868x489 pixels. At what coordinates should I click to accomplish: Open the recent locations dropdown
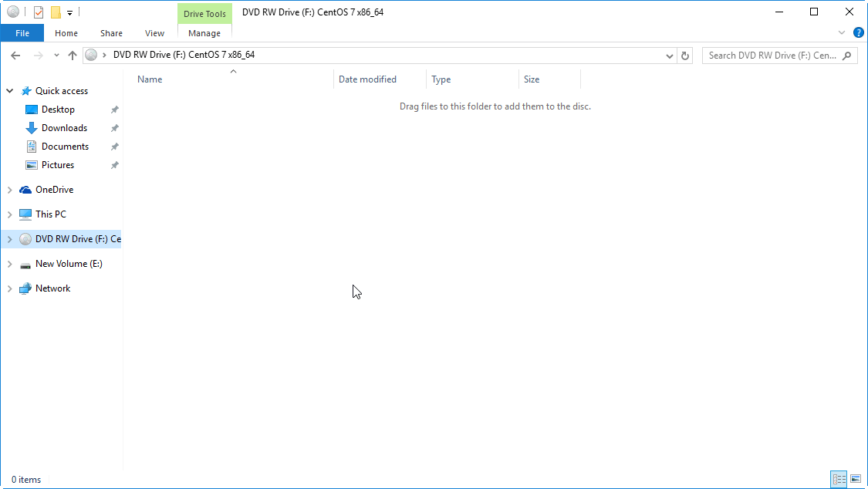pyautogui.click(x=56, y=56)
